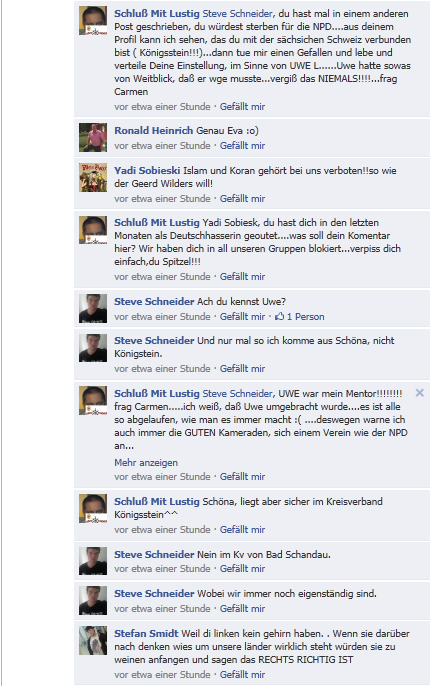Open Yadi Sobieski's avatar thumbnail

pos(93,177)
